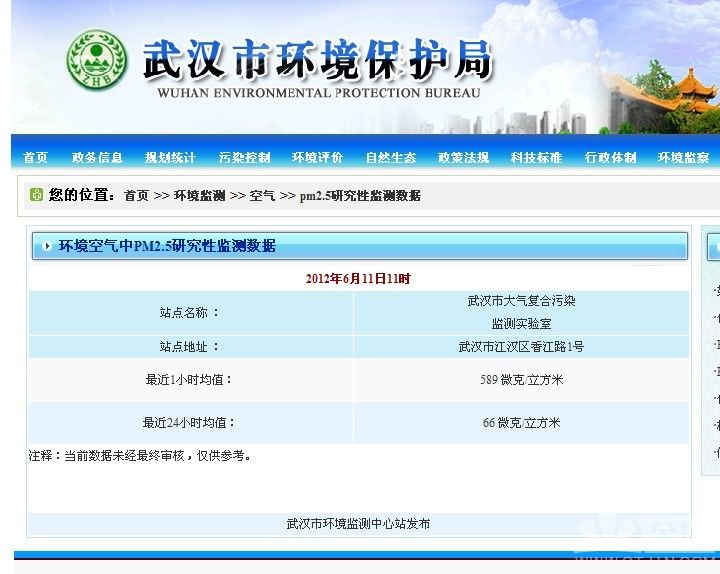Screen dimensions: 720x574
Task: Click the footer text 武汉市环境监测中心站发布
Action: [x=358, y=523]
